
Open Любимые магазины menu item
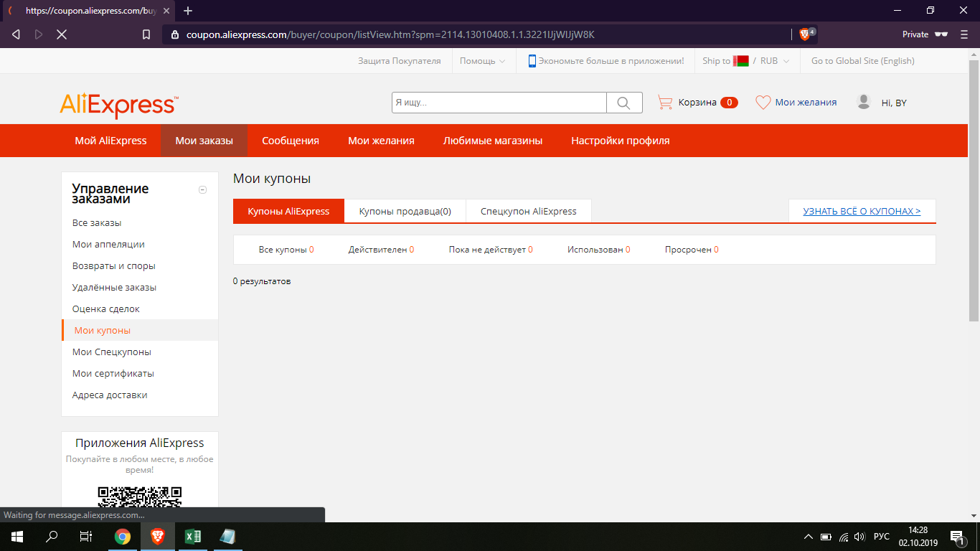(x=493, y=141)
